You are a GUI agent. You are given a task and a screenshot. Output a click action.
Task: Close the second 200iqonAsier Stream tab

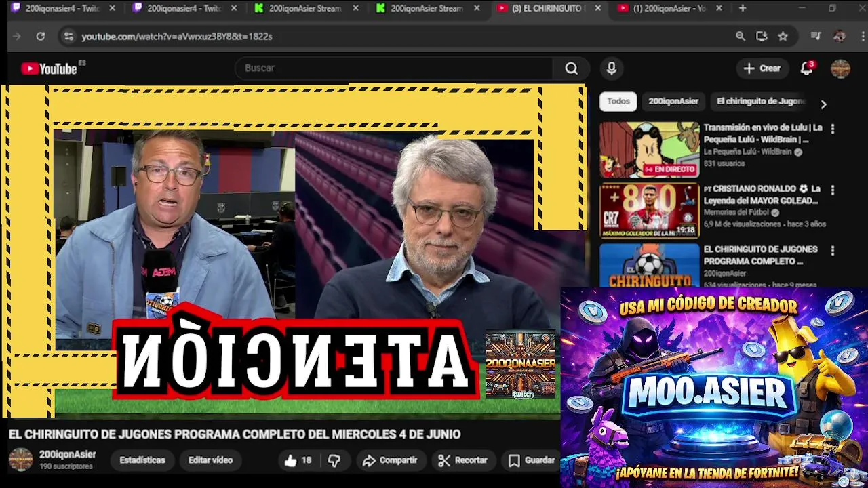coord(477,8)
